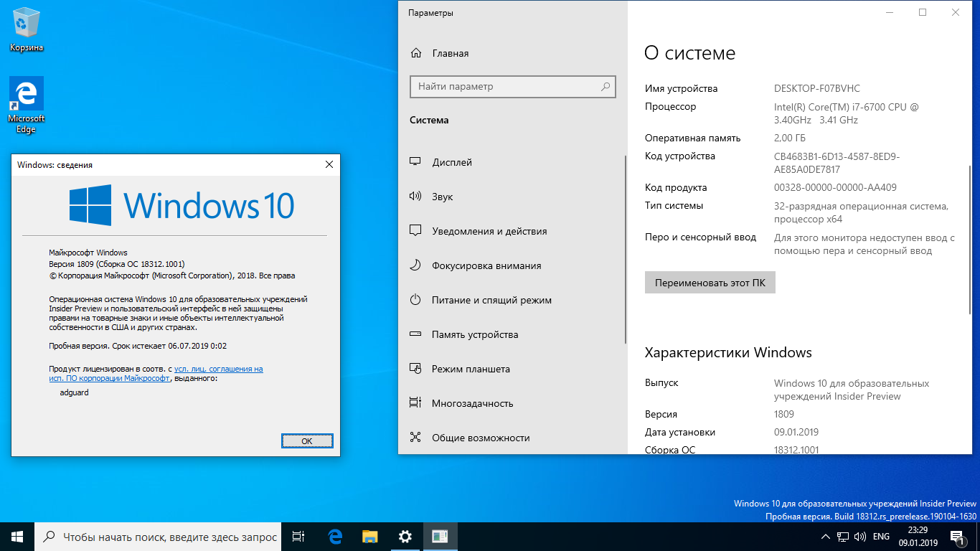Select the Microsoft Edge desktop shortcut
Viewport: 980px width, 551px height.
tap(27, 105)
